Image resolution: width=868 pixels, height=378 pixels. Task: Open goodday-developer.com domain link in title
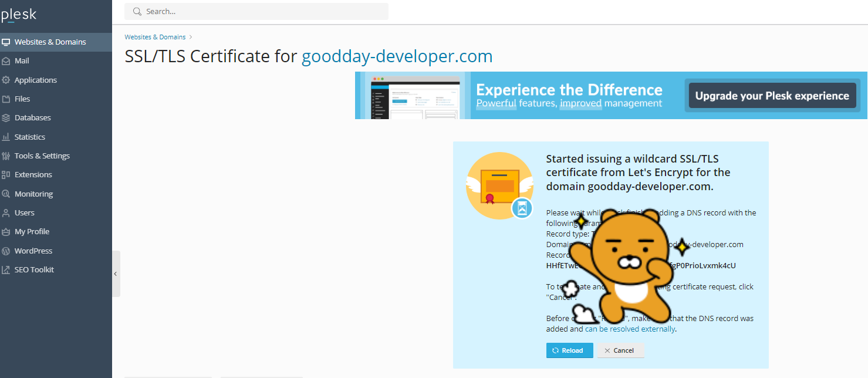click(397, 56)
